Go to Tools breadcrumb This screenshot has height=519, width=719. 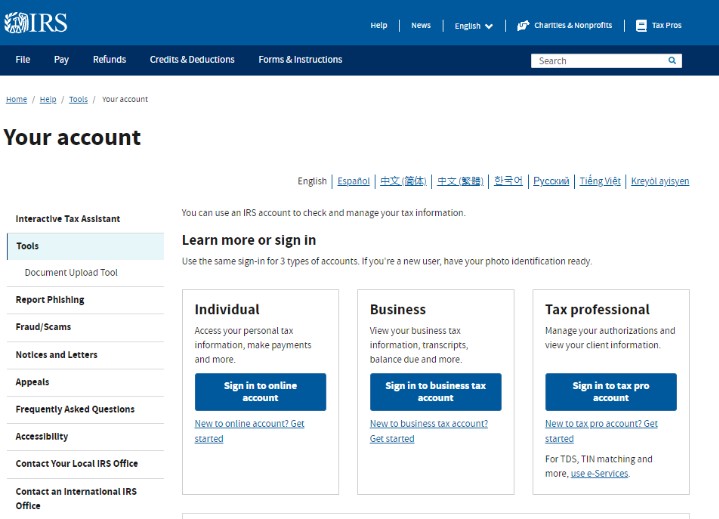click(78, 99)
